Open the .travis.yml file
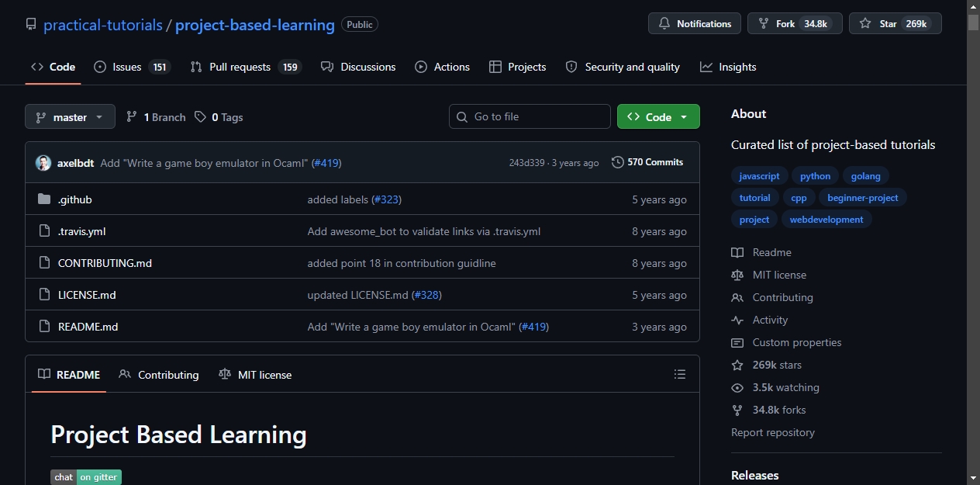The width and height of the screenshot is (980, 485). (82, 231)
